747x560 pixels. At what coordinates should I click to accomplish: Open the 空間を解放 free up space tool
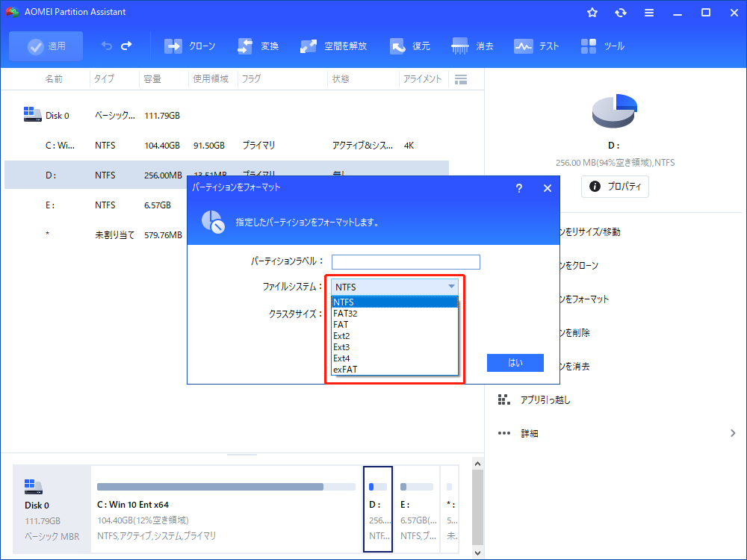(x=333, y=46)
